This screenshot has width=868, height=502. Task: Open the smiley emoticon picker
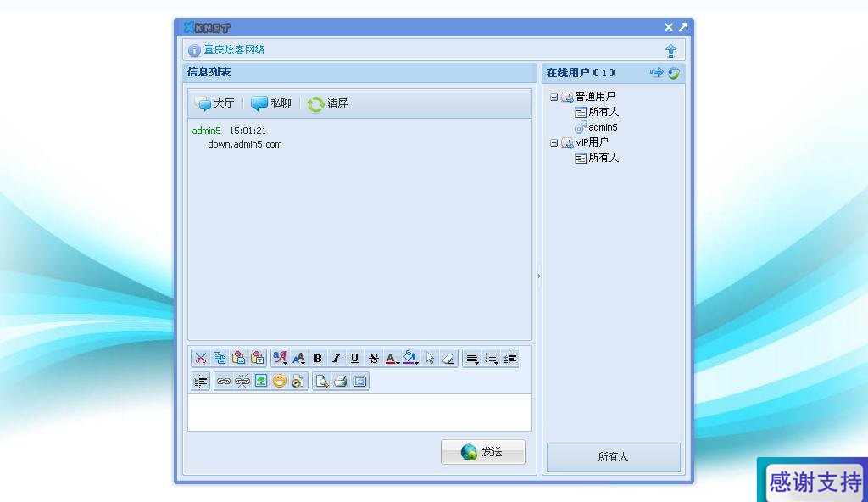pos(280,381)
